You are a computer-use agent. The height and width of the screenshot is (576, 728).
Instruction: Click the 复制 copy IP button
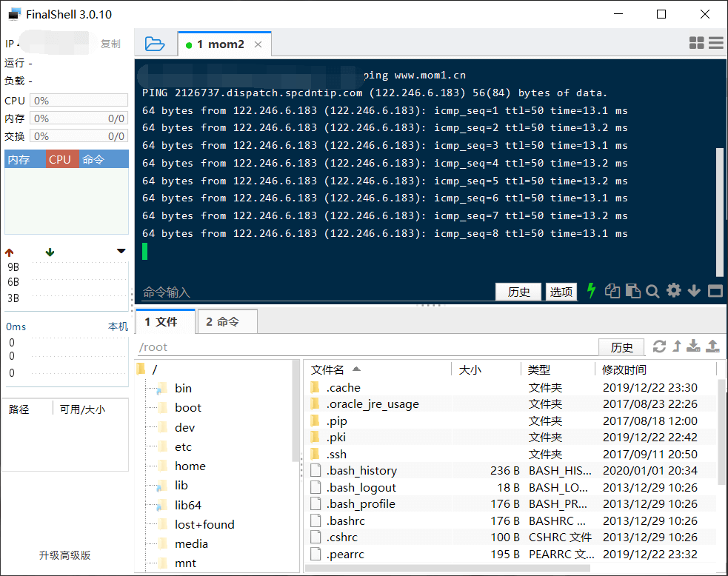(110, 44)
